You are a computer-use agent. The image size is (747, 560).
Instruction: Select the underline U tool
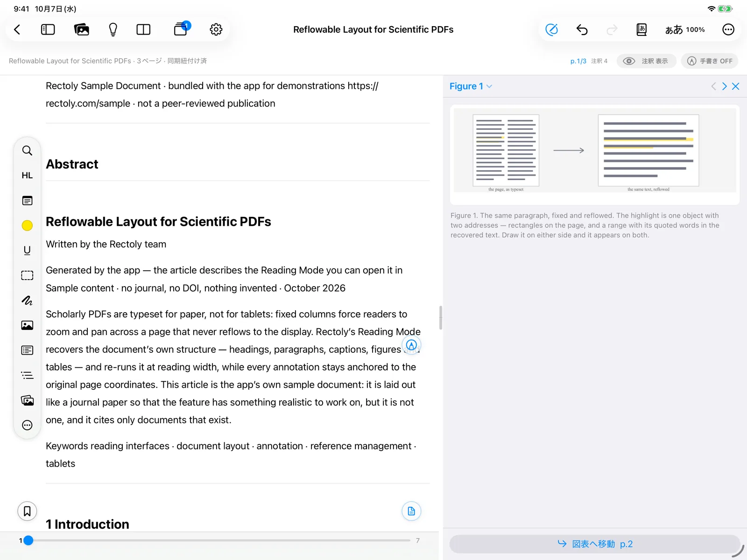(27, 251)
